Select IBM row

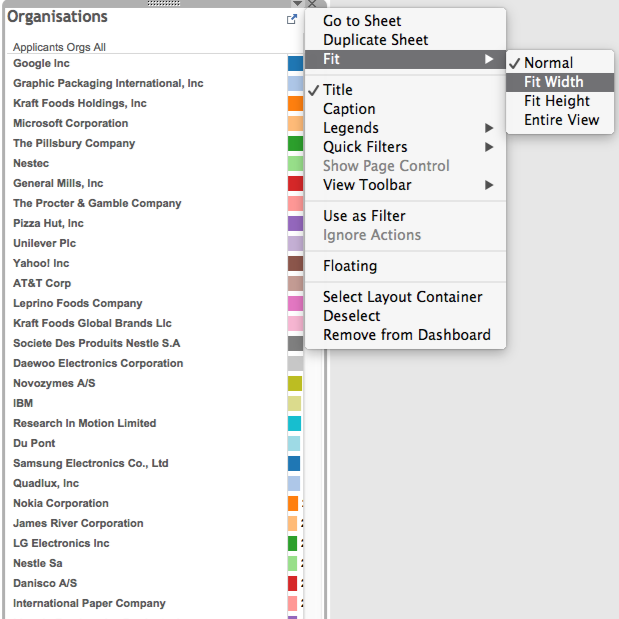click(23, 403)
